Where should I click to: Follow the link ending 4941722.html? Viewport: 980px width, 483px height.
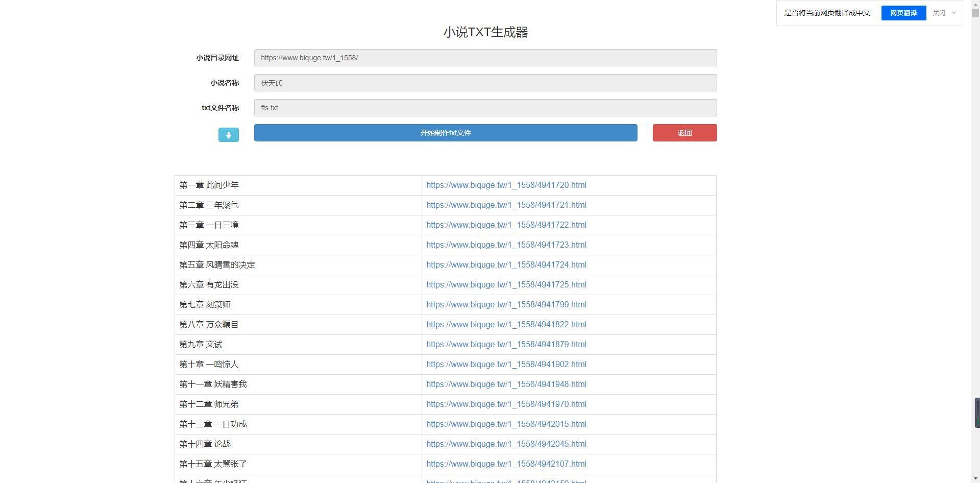[x=506, y=225]
